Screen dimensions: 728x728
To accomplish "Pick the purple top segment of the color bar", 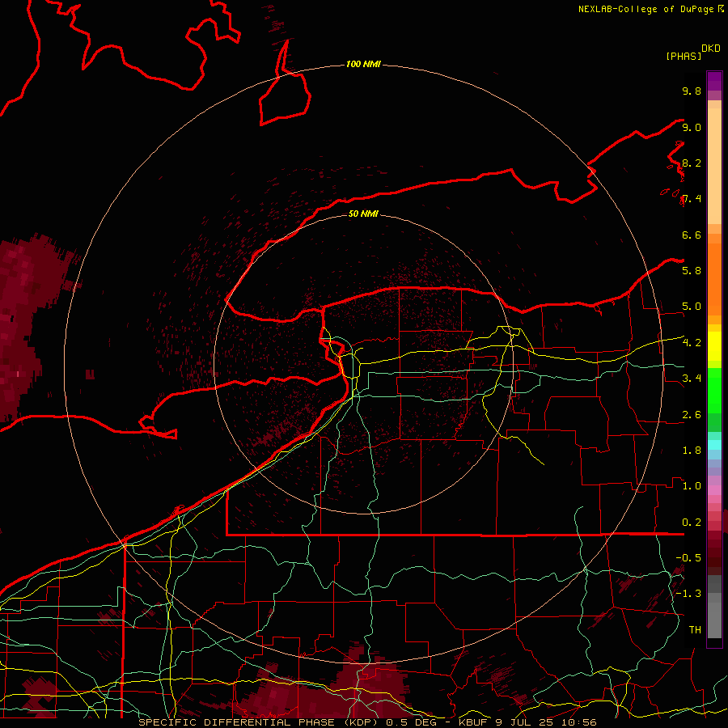I will (x=714, y=81).
